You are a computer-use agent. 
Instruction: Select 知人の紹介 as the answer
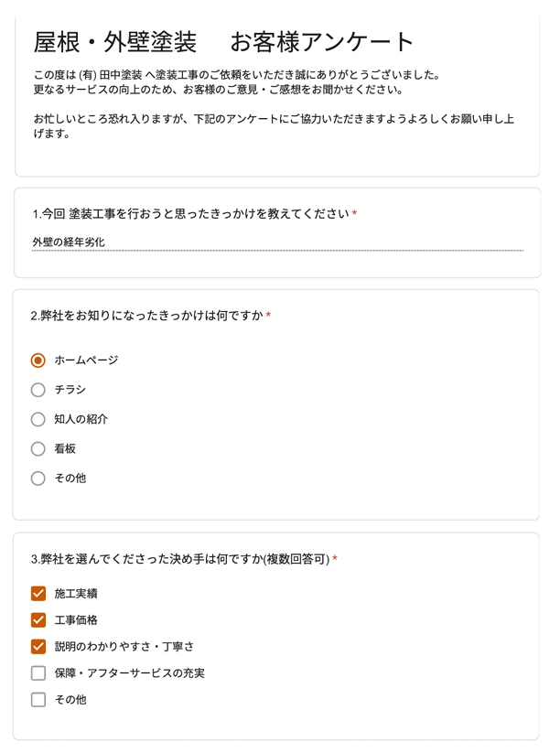click(38, 419)
